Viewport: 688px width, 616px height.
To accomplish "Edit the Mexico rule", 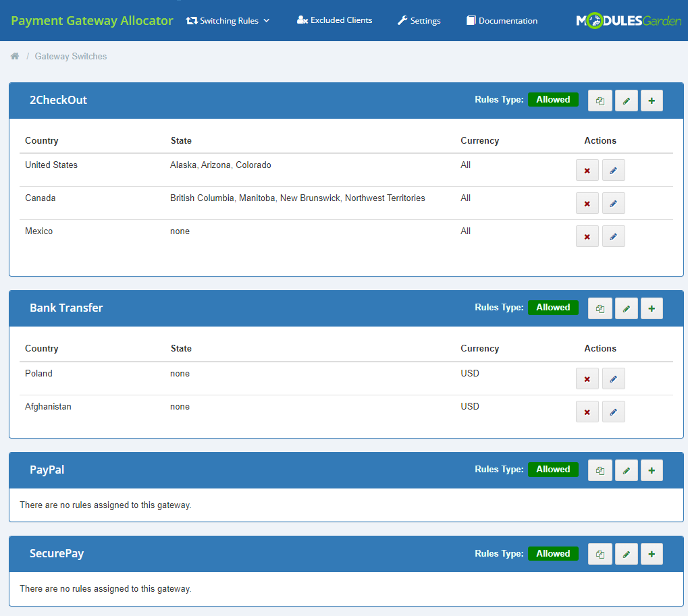I will (614, 236).
